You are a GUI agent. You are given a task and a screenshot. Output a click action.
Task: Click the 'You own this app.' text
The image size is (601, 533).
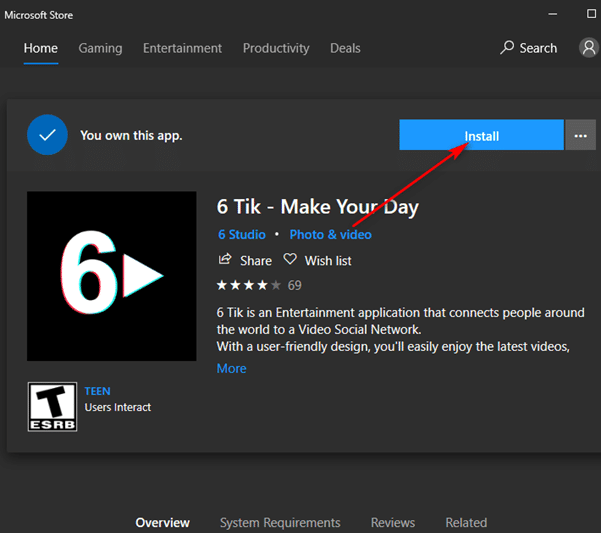pyautogui.click(x=131, y=135)
